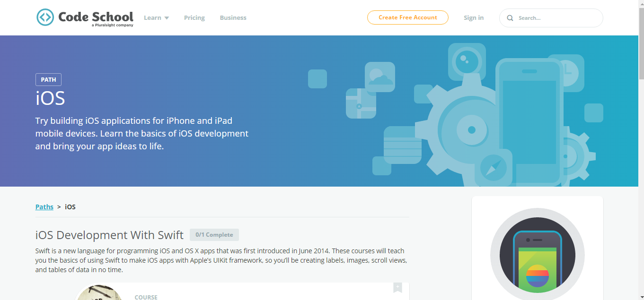
Task: Expand Learn navigation options via its caret
Action: 168,17
